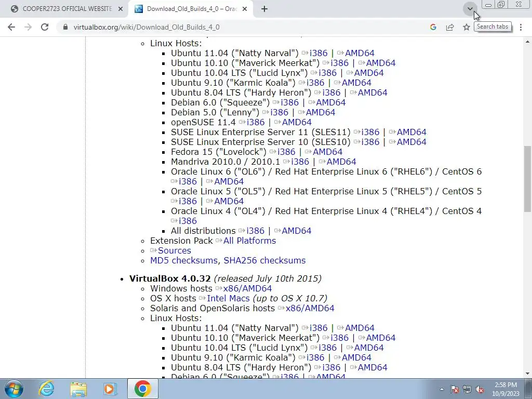Click the Search tabs tooltip label

coord(493,26)
